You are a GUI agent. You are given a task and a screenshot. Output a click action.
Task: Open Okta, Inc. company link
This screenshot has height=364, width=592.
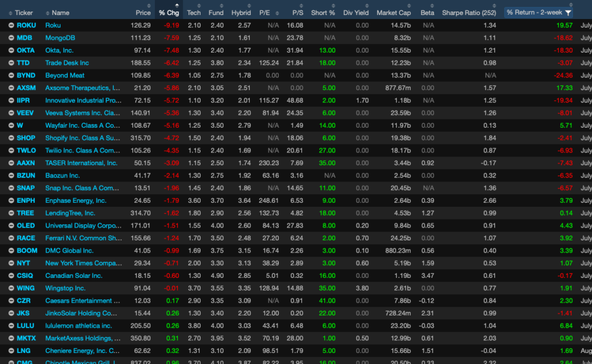click(60, 50)
